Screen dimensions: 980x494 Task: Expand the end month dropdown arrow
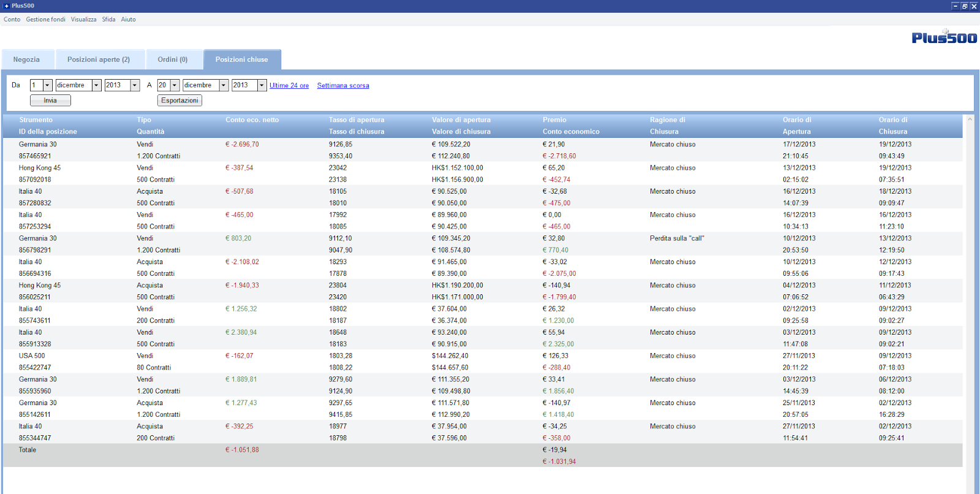224,85
